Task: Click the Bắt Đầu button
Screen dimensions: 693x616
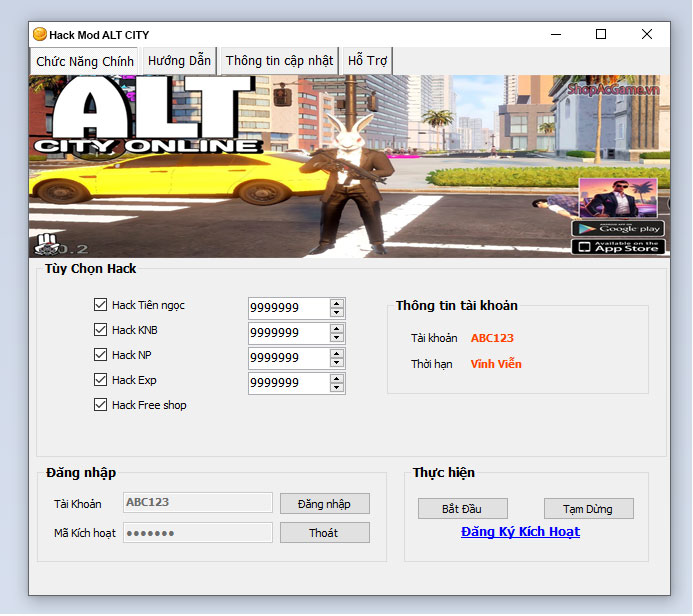Action: coord(462,509)
